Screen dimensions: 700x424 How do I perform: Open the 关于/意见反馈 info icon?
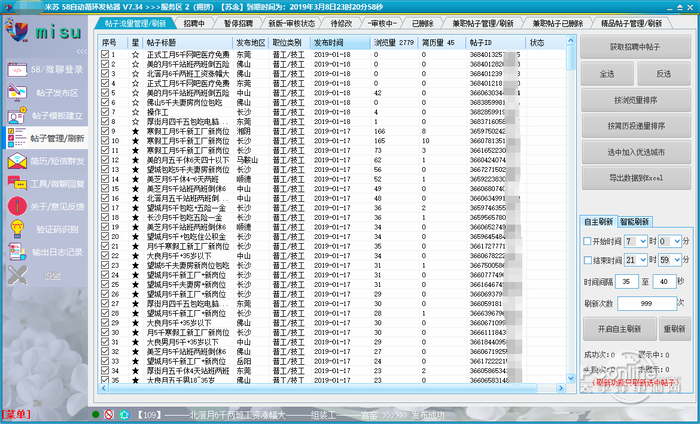pos(17,206)
